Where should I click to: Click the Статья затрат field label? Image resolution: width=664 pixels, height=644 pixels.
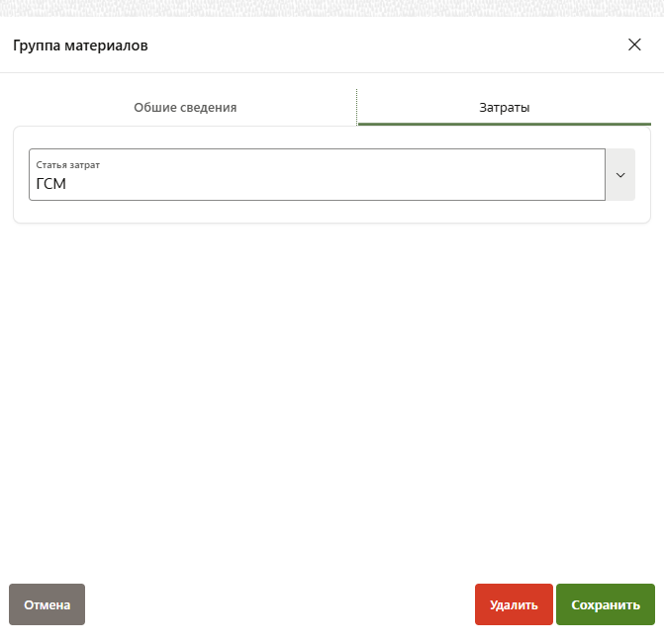pos(68,164)
